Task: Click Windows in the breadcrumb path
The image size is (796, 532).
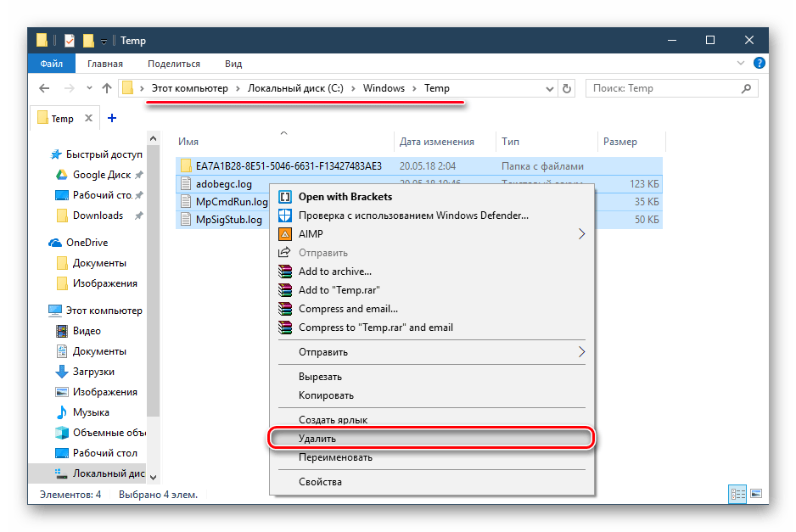Action: 384,88
